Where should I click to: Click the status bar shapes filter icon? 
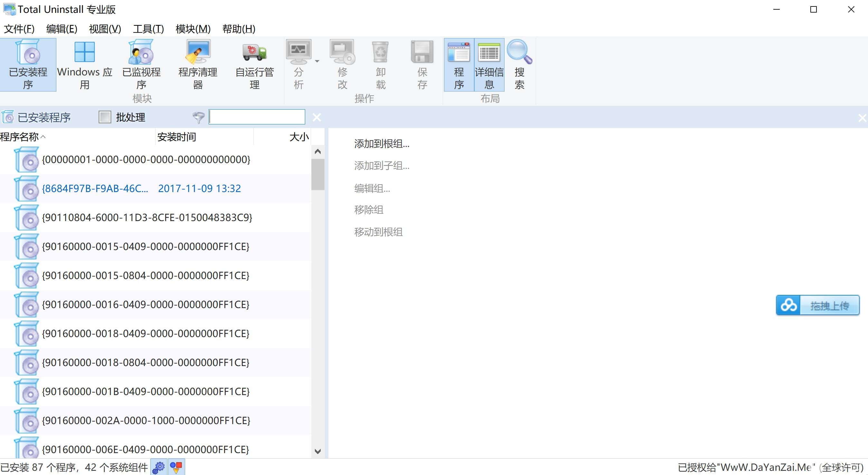(176, 467)
